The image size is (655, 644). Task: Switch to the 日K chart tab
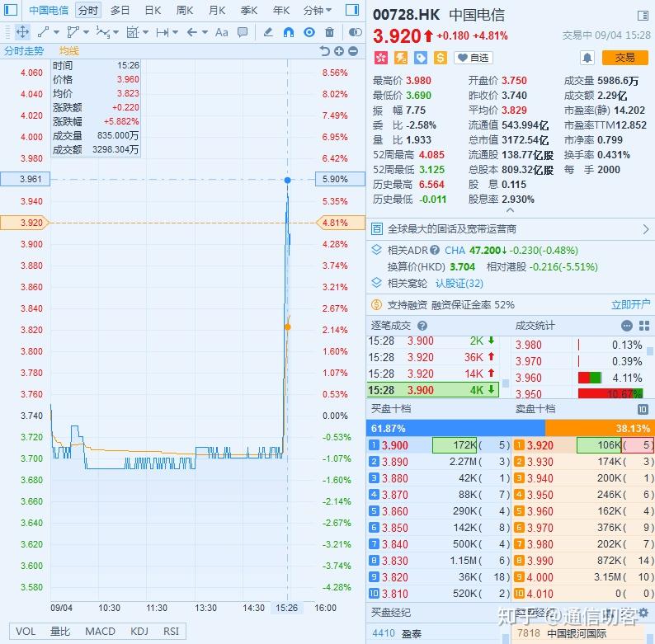click(x=153, y=10)
